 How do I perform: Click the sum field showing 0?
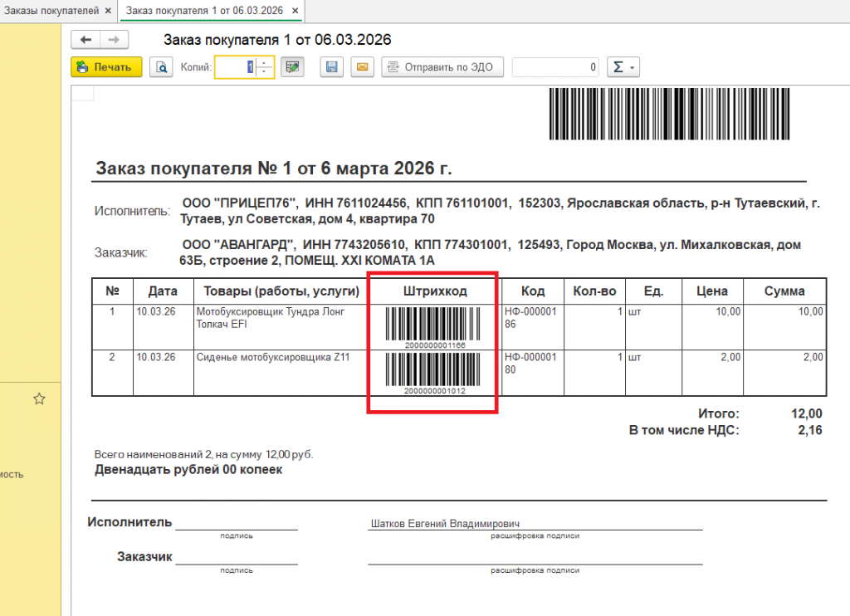555,67
